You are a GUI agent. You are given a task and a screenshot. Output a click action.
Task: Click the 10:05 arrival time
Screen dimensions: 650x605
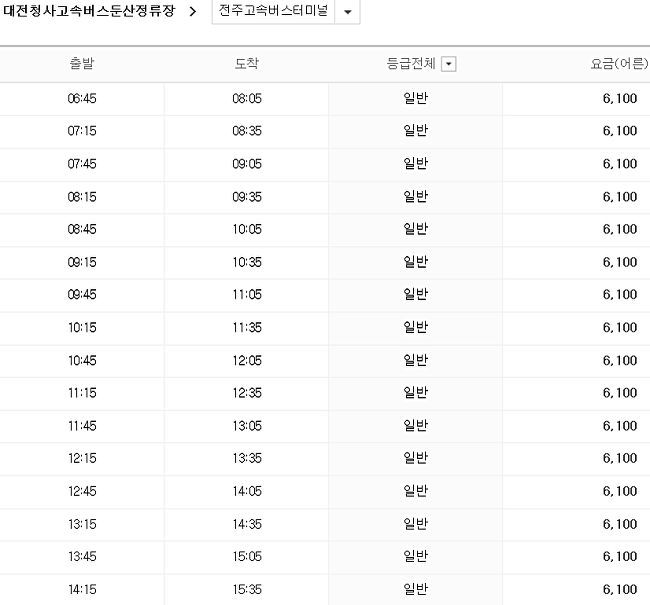[247, 229]
